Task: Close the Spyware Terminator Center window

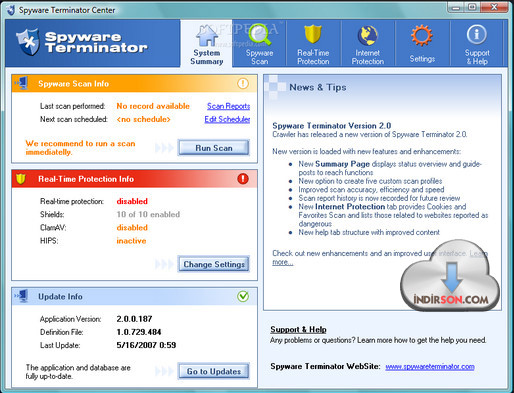Action: point(495,7)
